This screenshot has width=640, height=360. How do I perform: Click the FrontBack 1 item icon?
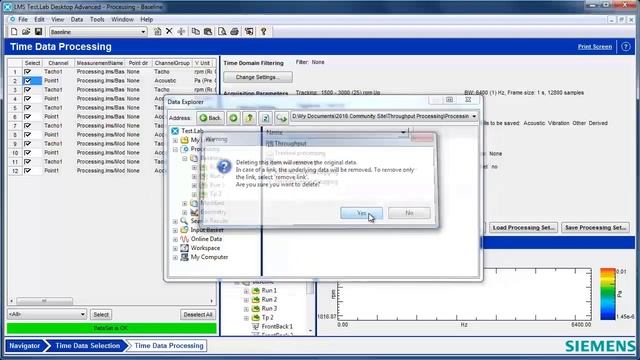(x=256, y=327)
